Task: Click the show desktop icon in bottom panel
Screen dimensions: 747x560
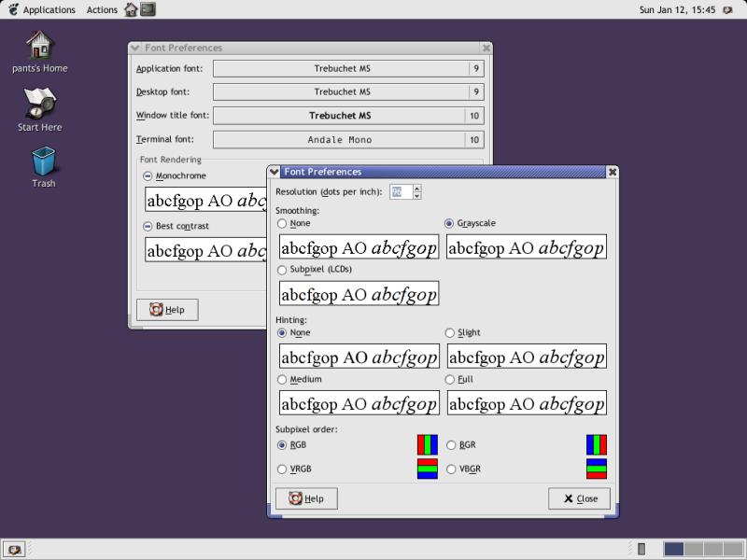Action: click(x=17, y=549)
